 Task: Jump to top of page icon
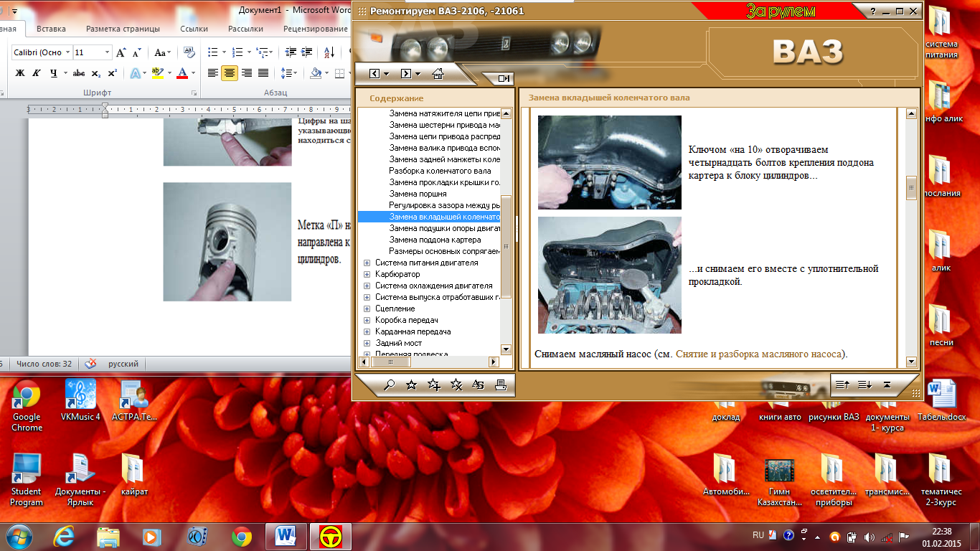887,385
